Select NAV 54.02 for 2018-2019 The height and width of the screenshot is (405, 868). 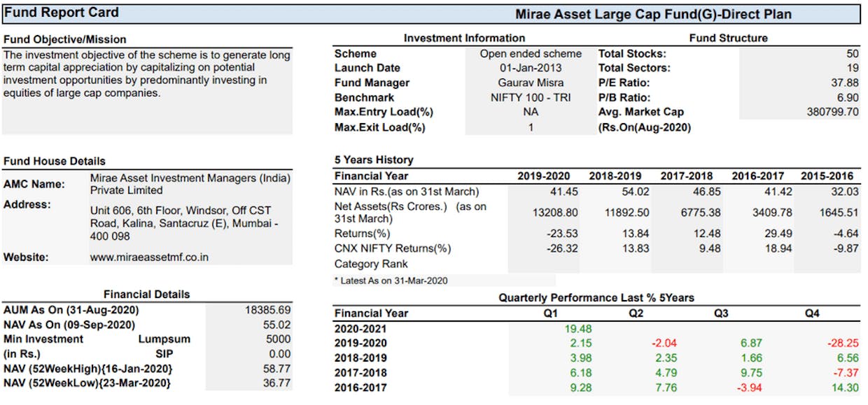click(636, 192)
